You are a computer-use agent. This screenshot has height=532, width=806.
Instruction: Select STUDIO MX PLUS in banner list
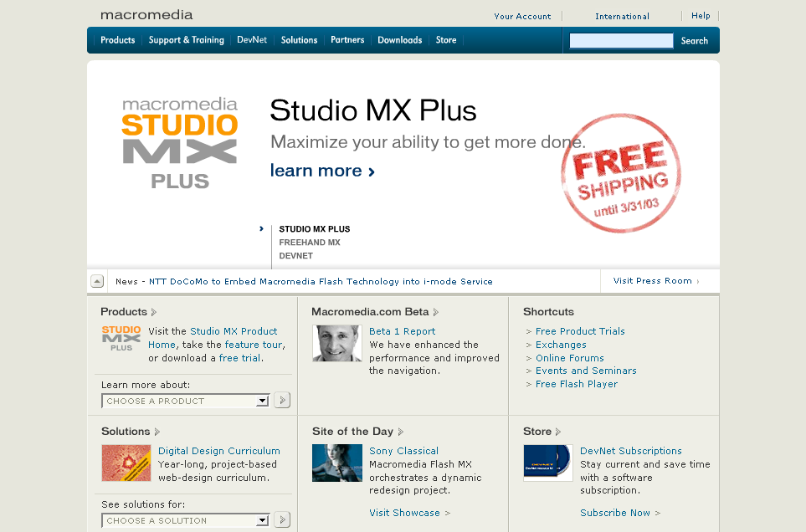point(315,229)
